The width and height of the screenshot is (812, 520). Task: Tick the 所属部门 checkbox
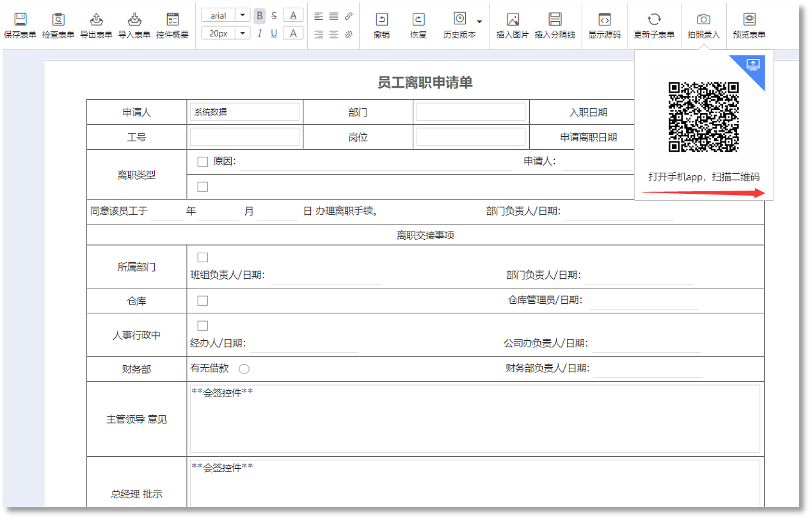(203, 257)
